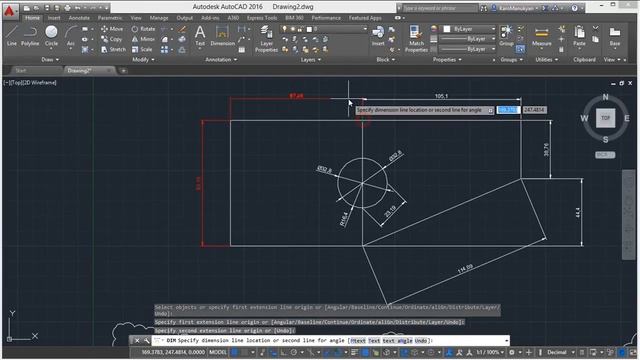The width and height of the screenshot is (640, 360).
Task: Toggle the layer lock icon
Action: tap(300, 29)
